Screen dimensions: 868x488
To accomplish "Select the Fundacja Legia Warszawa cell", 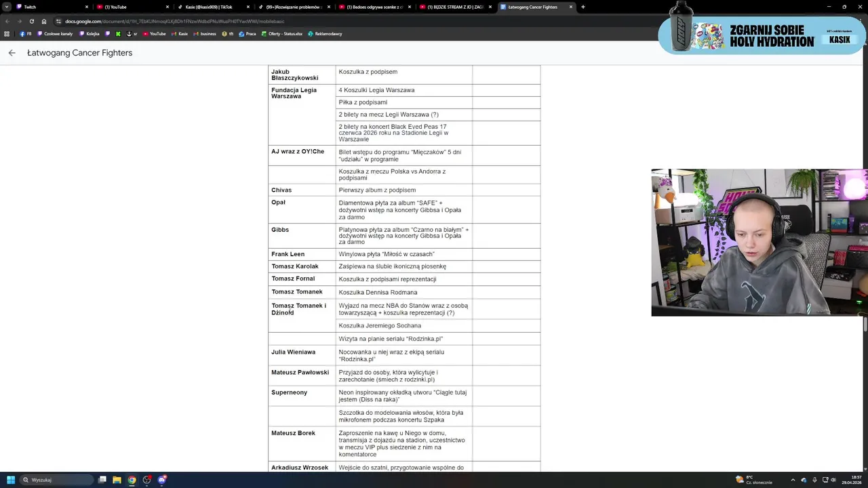I will click(x=302, y=115).
